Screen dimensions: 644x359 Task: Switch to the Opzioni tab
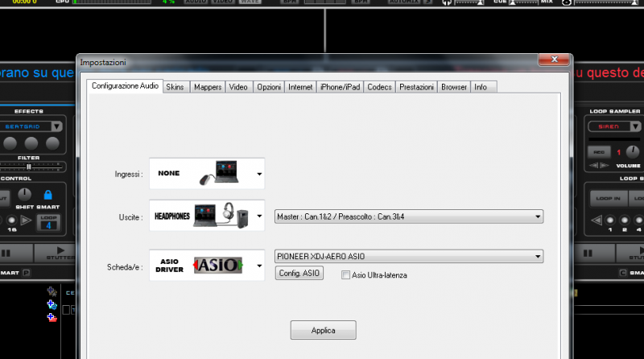coord(269,87)
